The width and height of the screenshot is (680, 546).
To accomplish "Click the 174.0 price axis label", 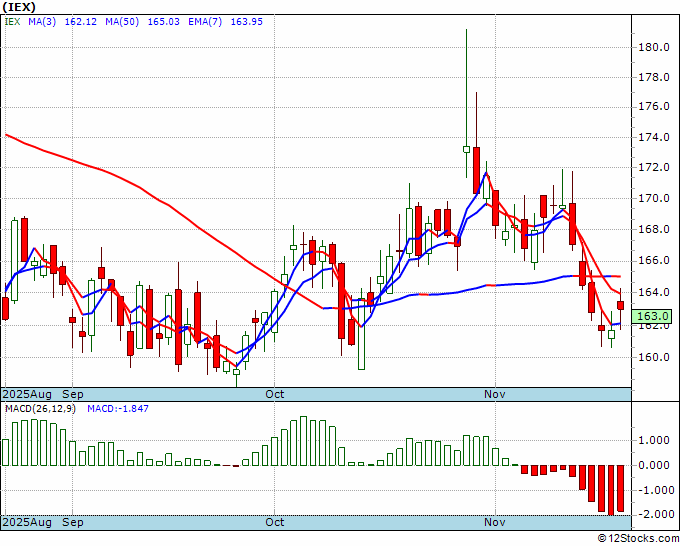I will point(654,137).
